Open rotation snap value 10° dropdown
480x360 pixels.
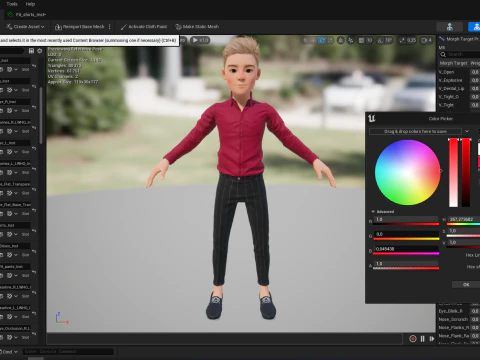coord(388,40)
